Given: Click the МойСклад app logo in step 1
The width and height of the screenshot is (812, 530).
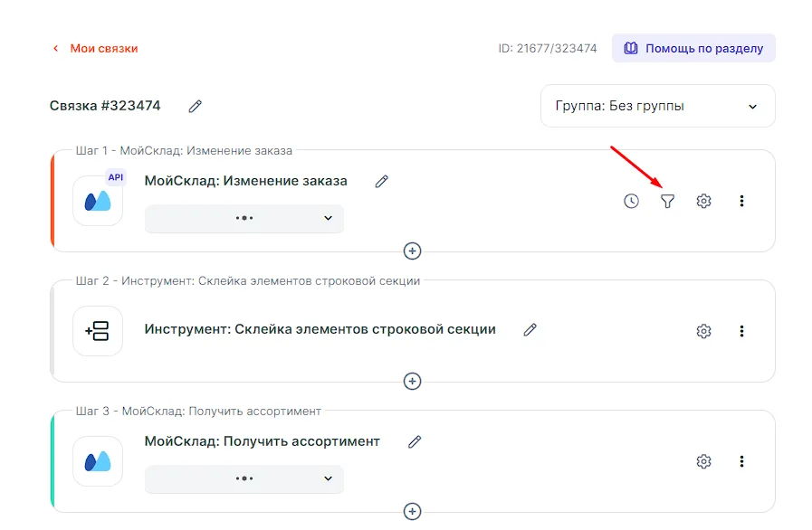Looking at the screenshot, I should point(98,201).
